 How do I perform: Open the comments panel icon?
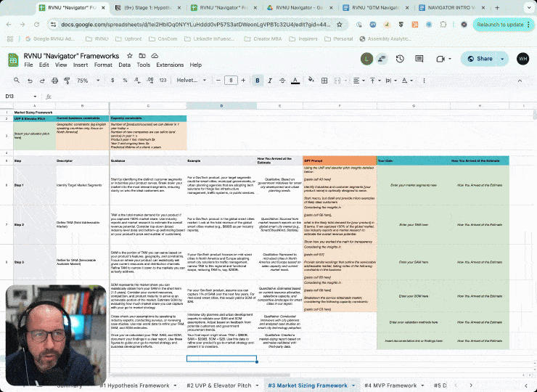(419, 59)
